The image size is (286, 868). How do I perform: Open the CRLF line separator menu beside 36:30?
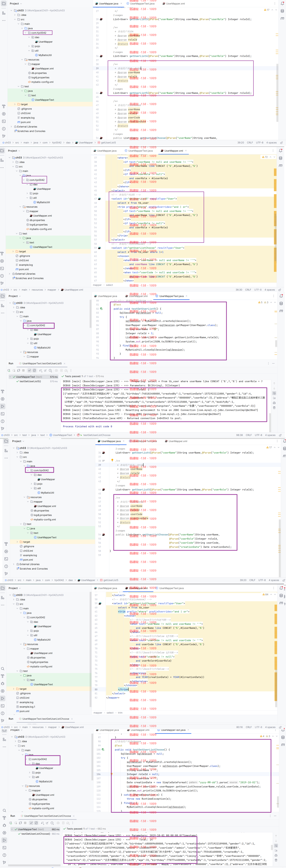tap(248, 290)
